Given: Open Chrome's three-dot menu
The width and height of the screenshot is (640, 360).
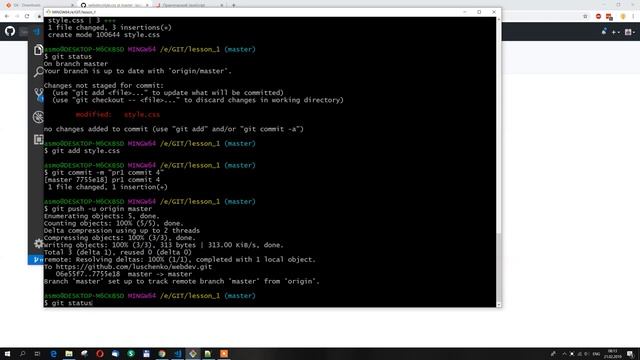Looking at the screenshot, I should (634, 16).
